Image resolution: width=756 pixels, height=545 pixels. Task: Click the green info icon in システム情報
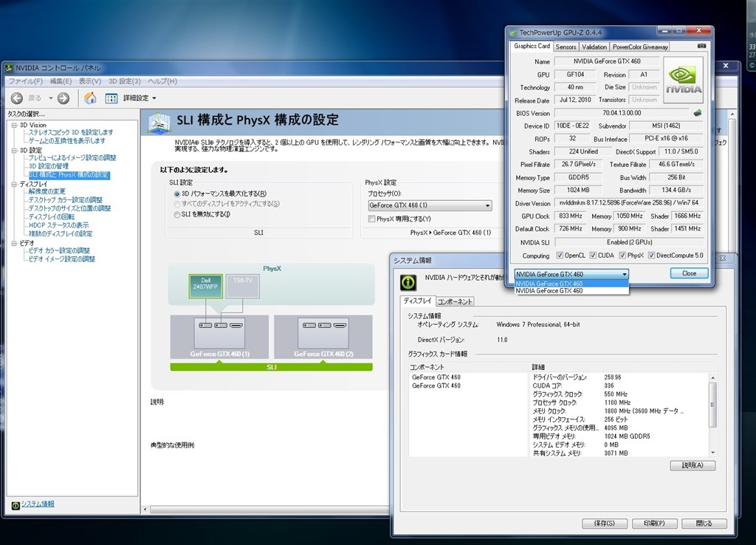408,282
